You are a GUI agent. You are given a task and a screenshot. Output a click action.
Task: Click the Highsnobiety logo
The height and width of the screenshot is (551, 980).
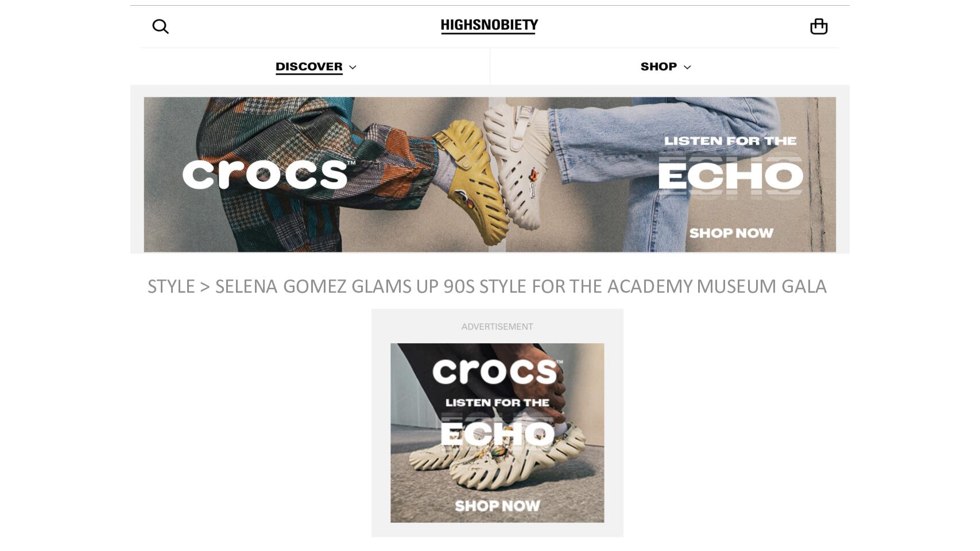(x=489, y=26)
